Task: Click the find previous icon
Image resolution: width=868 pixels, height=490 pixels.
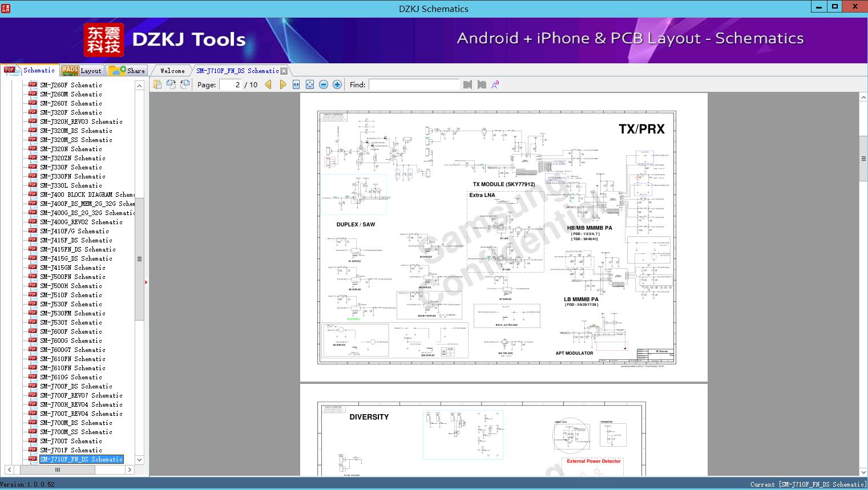Action: 468,84
